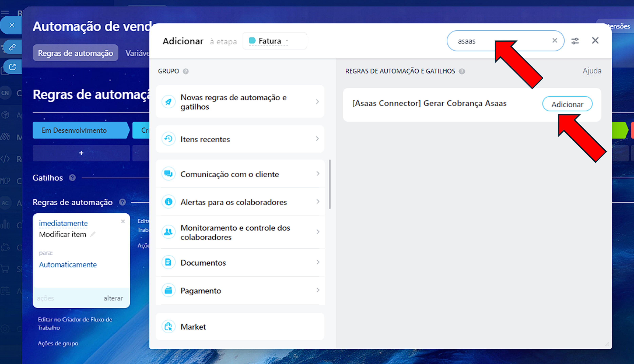Click the Gatilhos help question icon
634x364 pixels.
click(x=72, y=178)
